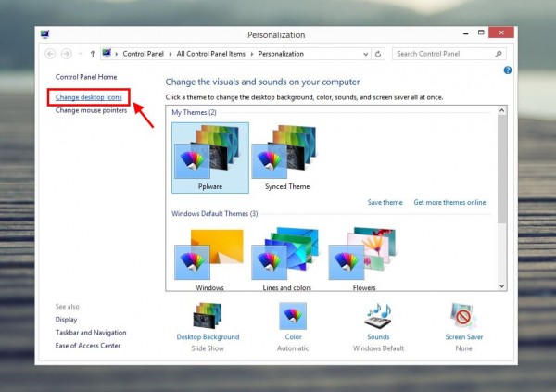Open Desktop Background slideshow icon
Image resolution: width=556 pixels, height=392 pixels.
pos(208,315)
